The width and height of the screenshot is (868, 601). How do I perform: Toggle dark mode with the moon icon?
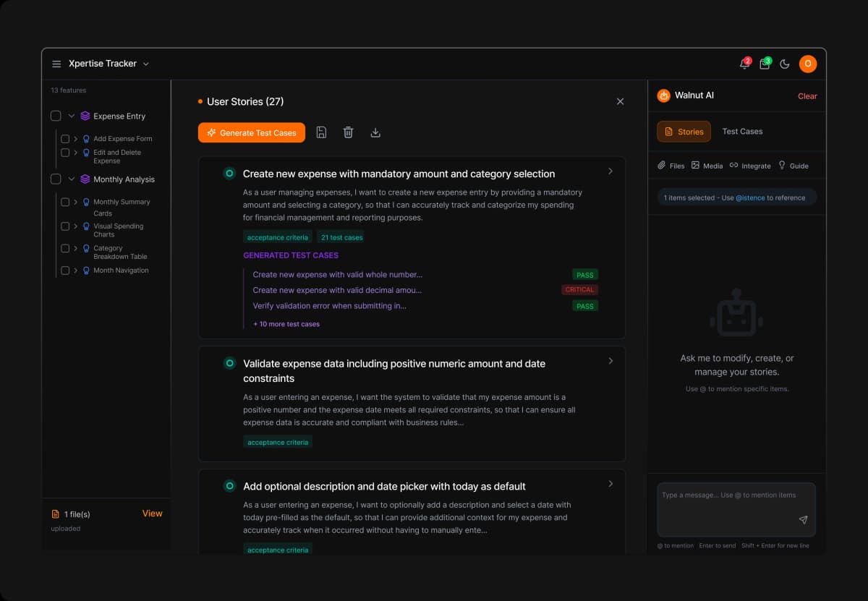point(785,64)
